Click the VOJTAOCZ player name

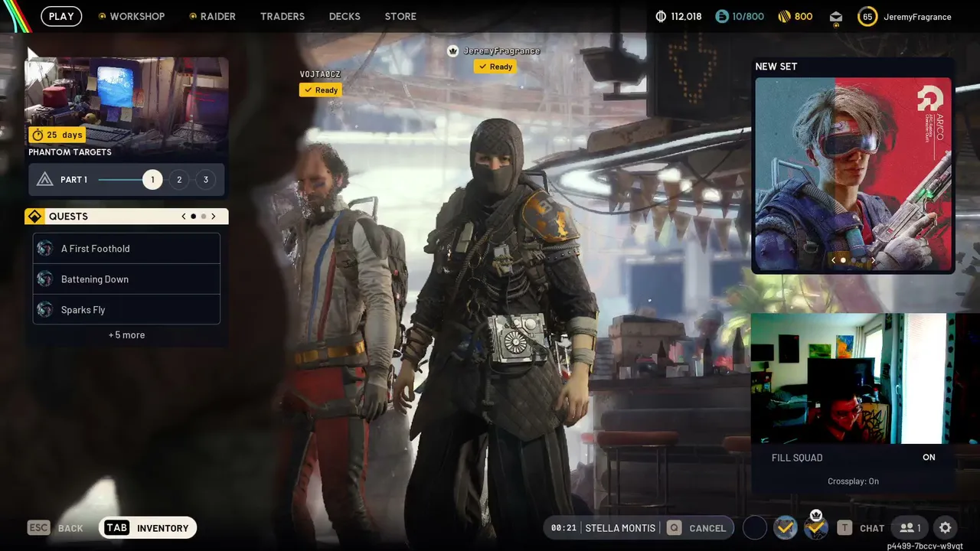coord(320,74)
